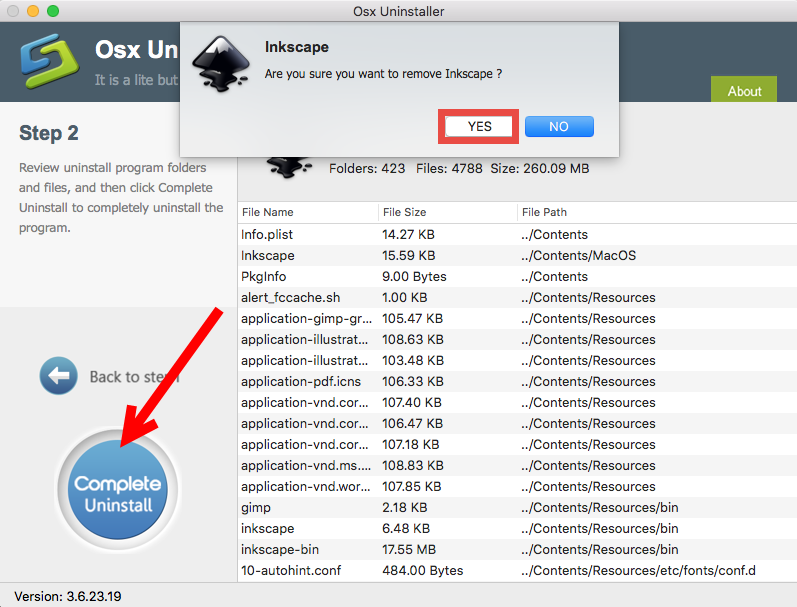
Task: Select the Info.plist file row
Action: [517, 234]
